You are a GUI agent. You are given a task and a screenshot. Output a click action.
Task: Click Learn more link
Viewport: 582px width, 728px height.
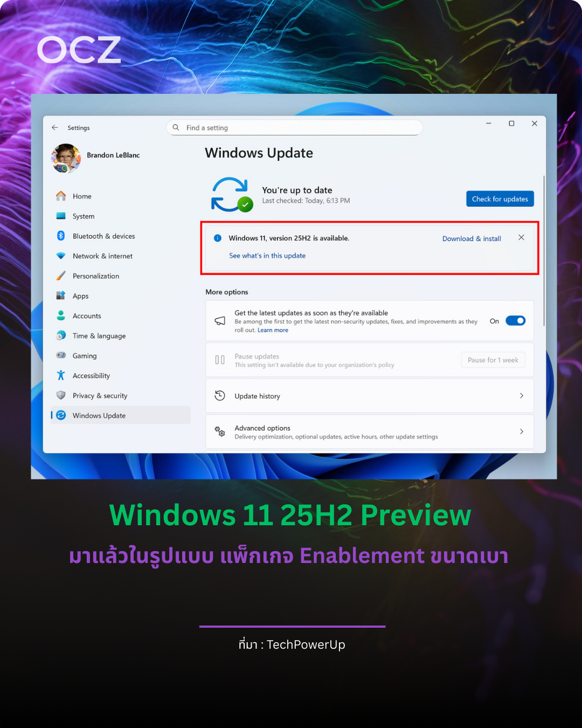pos(273,330)
